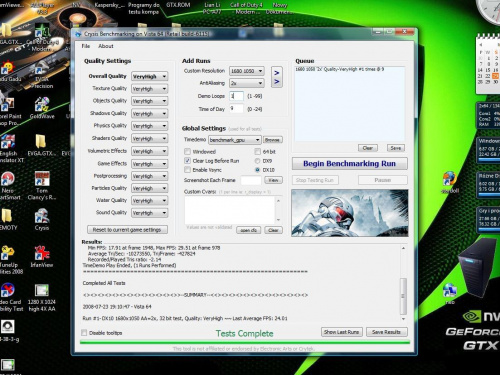Click the Crysis Benchmarking title bar icon

click(x=78, y=34)
